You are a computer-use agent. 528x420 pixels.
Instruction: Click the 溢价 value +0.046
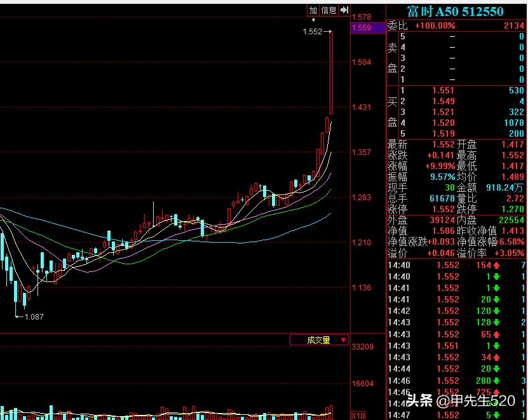[x=440, y=253]
